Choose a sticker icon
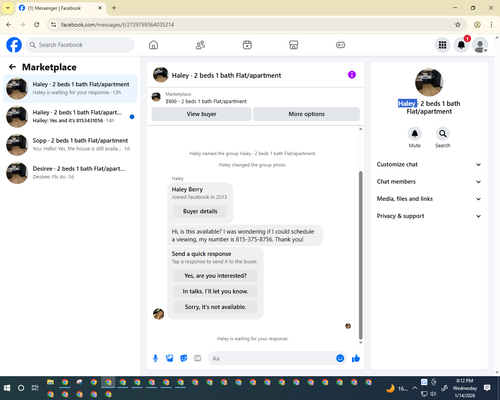500x400 pixels. click(x=184, y=358)
